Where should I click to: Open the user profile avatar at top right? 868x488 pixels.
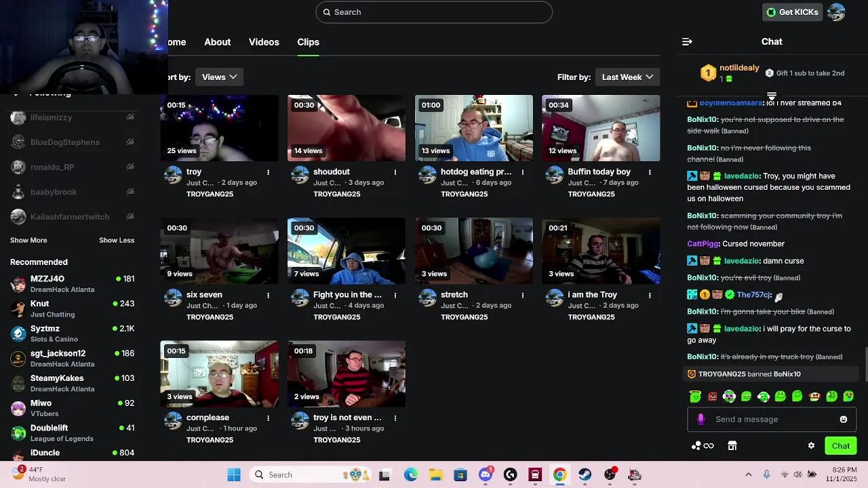(x=837, y=12)
